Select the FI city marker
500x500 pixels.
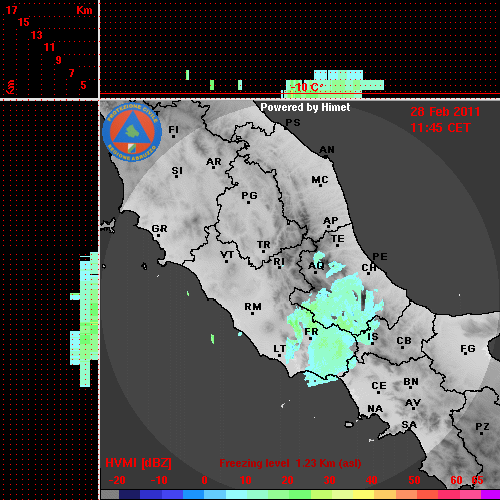(x=173, y=136)
